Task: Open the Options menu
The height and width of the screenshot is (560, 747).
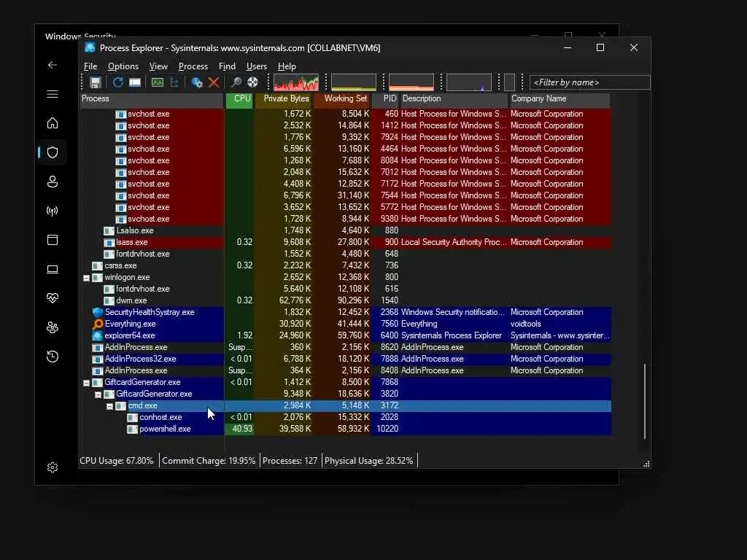Action: (x=123, y=66)
